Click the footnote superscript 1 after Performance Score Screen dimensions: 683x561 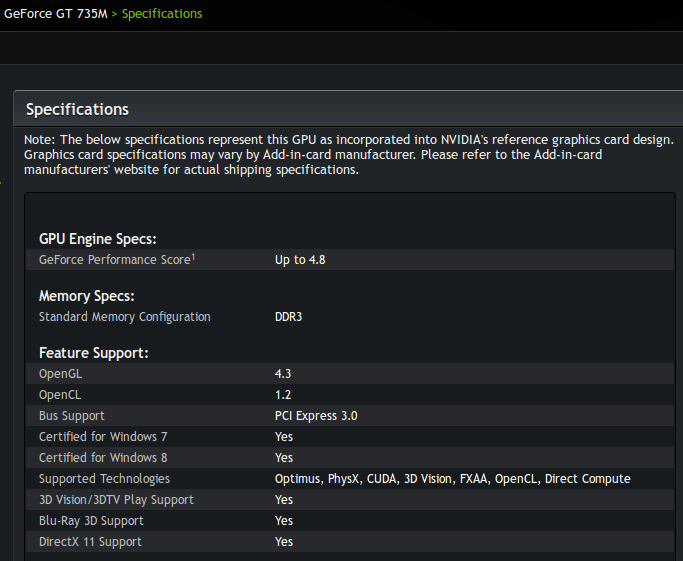(193, 257)
